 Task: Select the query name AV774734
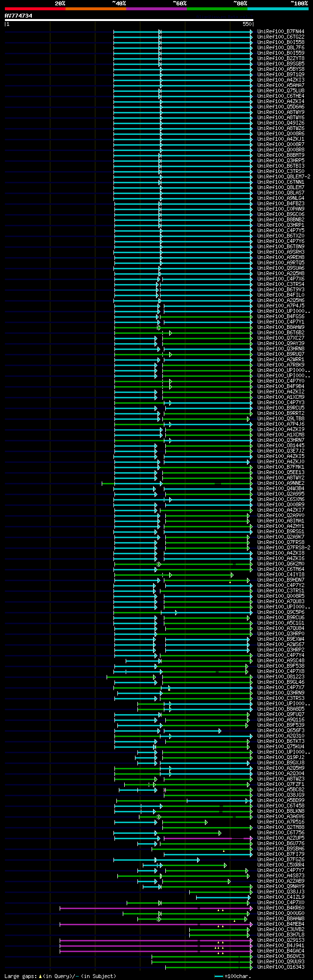[x=19, y=16]
